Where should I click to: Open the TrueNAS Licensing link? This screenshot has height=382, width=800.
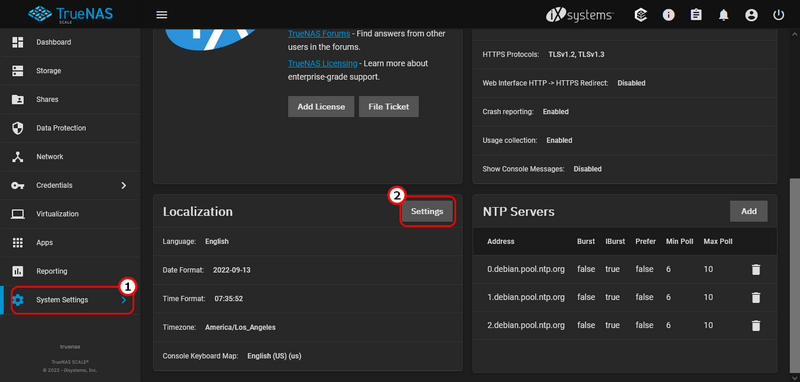322,64
